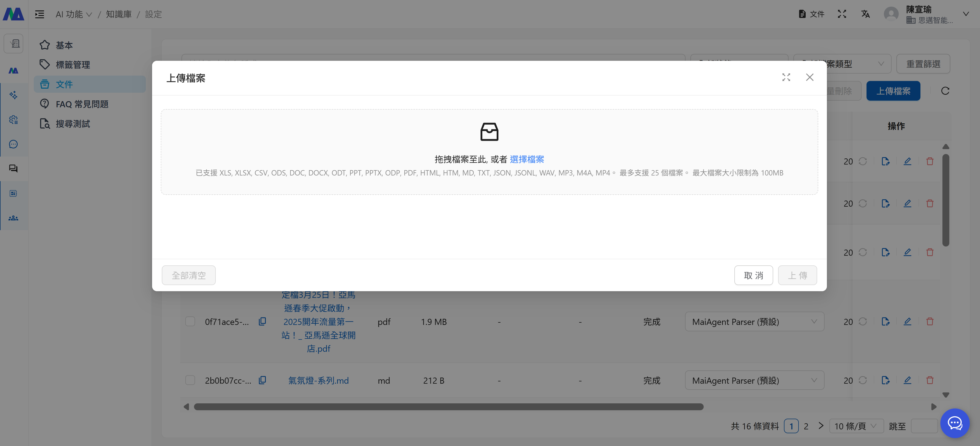Toggle the sidebar collapse menu icon
This screenshot has width=980, height=446.
point(40,15)
